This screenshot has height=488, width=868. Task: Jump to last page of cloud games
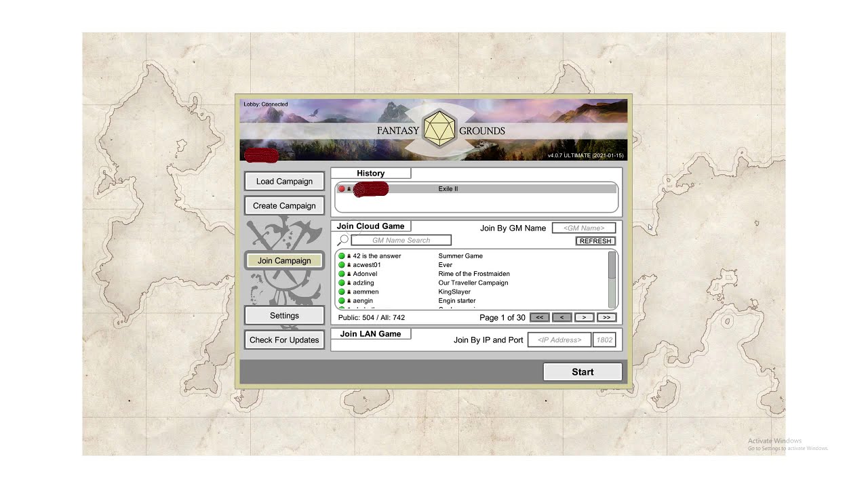(606, 317)
